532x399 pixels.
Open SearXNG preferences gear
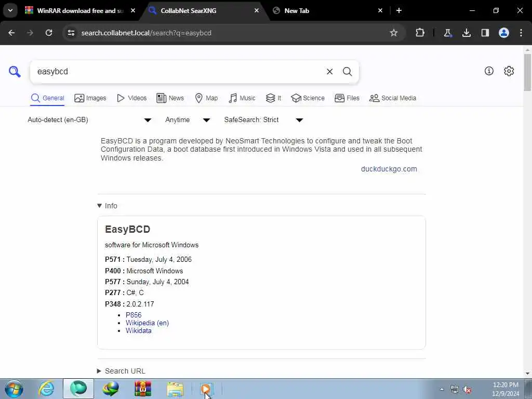click(509, 71)
